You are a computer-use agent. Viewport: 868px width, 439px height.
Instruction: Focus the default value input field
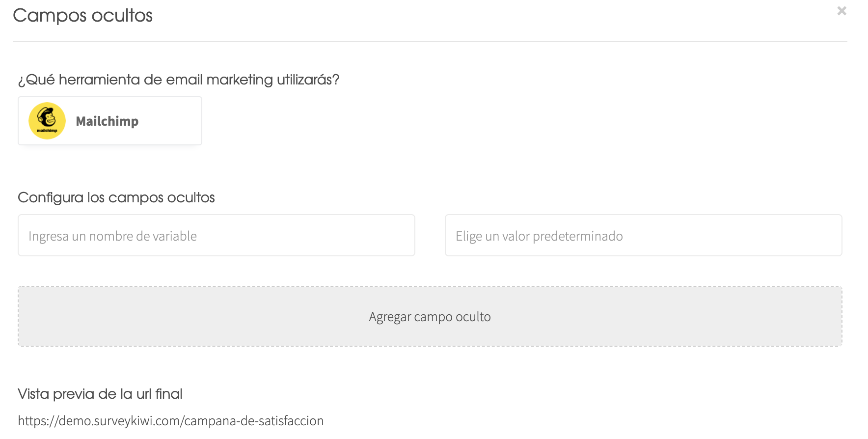tap(644, 235)
